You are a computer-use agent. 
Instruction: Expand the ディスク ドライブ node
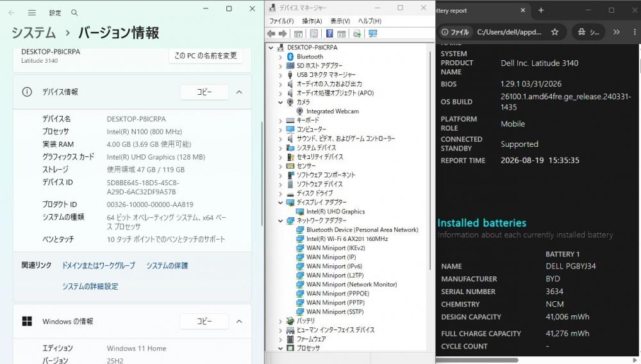point(281,194)
